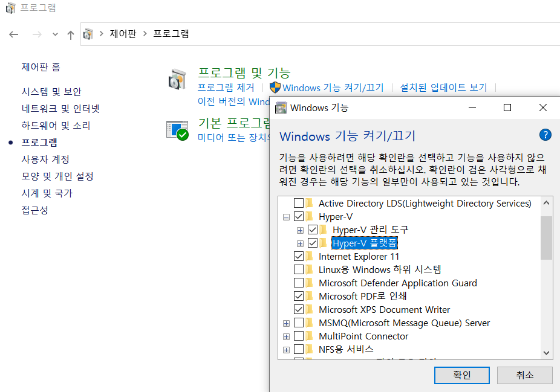Image resolution: width=560 pixels, height=392 pixels.
Task: Uncheck the Hyper-V 플랫폼 checkbox
Action: click(x=313, y=243)
